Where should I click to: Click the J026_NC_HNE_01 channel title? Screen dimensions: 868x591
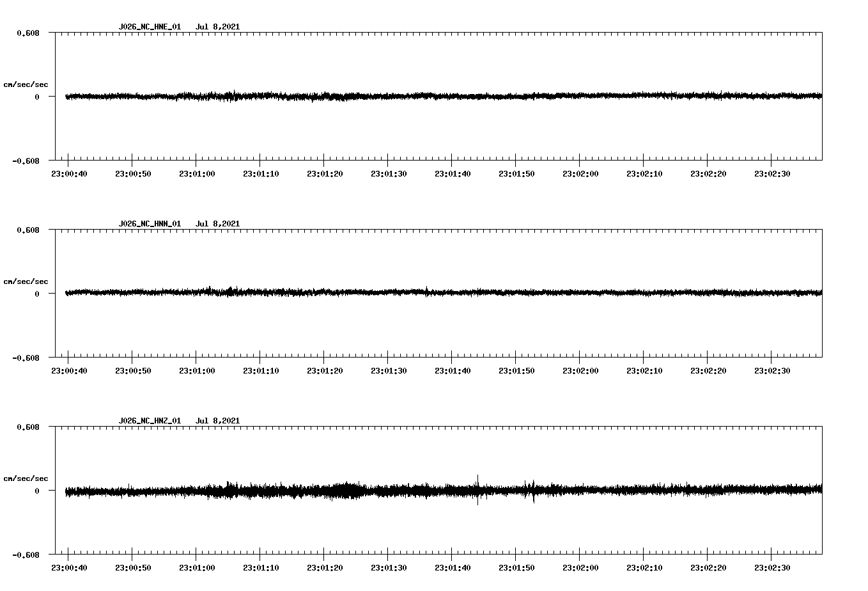pyautogui.click(x=150, y=27)
